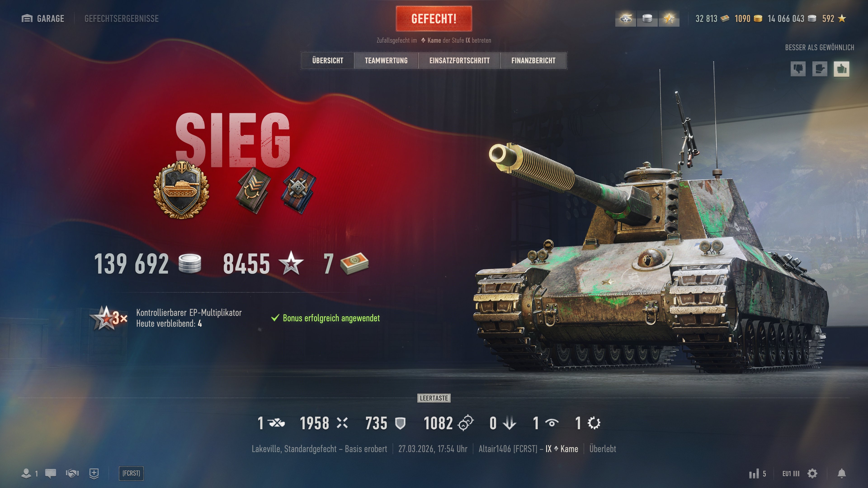Screen dimensions: 868x488
Task: Select the Einsatzfortschritt tab
Action: pos(460,61)
